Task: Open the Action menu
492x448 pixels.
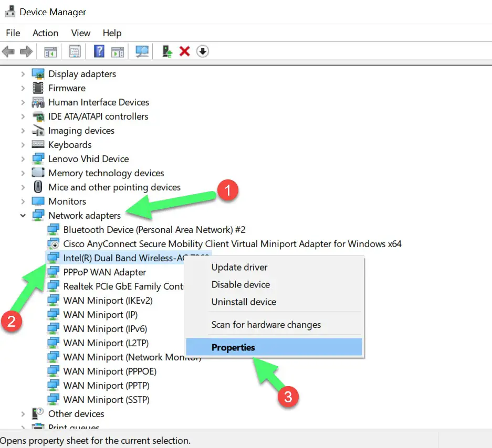Action: coord(46,33)
